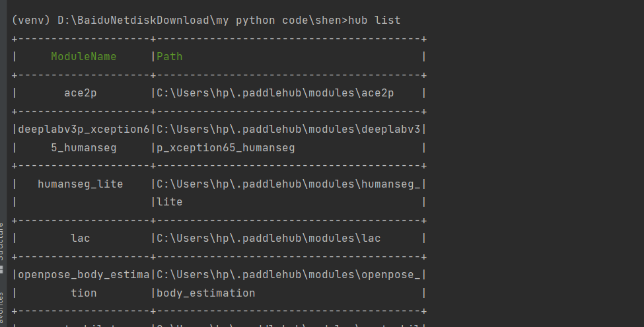
Task: Click the ace2p module path cell
Action: 275,93
